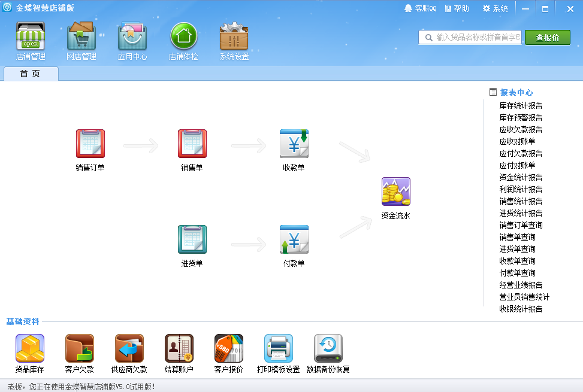Open 应用中心 app center icon

[132, 36]
